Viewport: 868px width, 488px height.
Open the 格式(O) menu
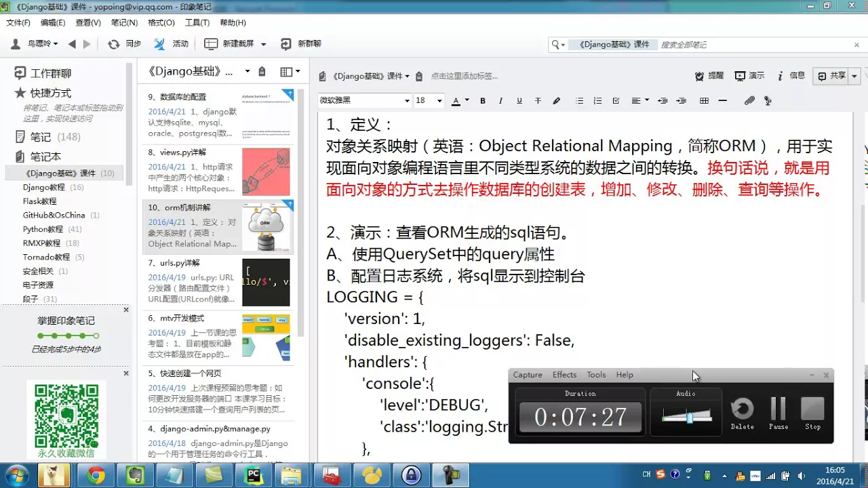(x=161, y=22)
